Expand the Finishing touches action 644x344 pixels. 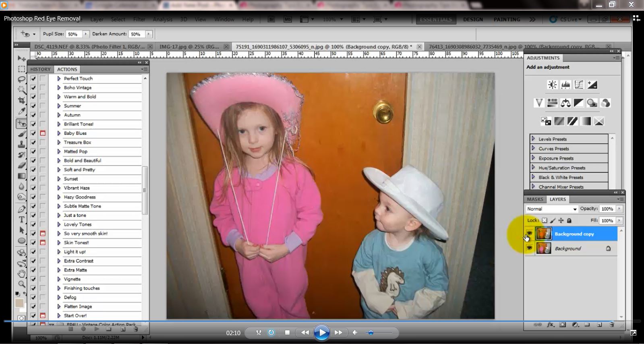coord(59,288)
